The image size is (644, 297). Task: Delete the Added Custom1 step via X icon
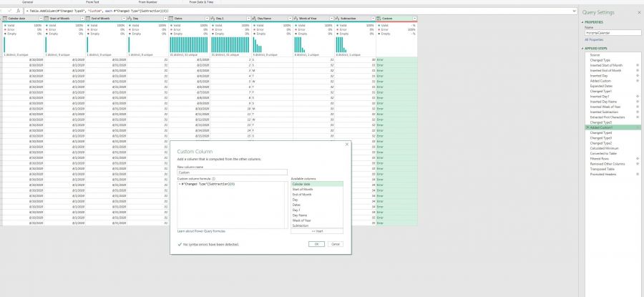[x=587, y=128]
